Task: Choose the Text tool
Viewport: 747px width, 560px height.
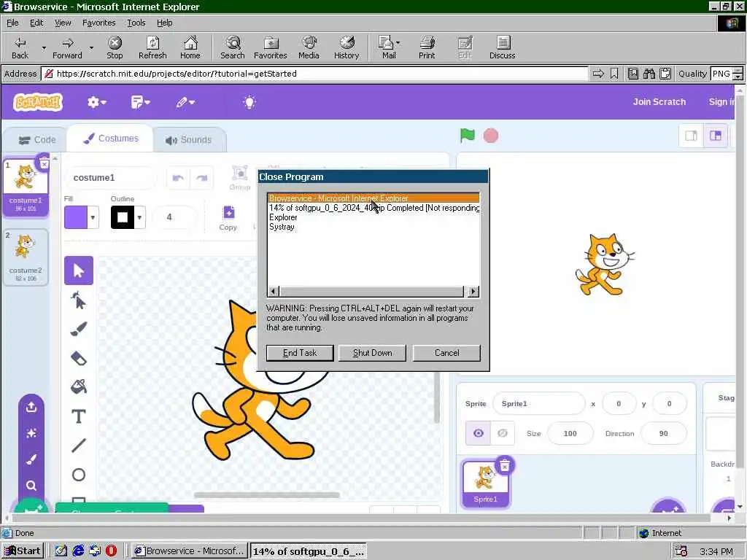Action: tap(79, 416)
